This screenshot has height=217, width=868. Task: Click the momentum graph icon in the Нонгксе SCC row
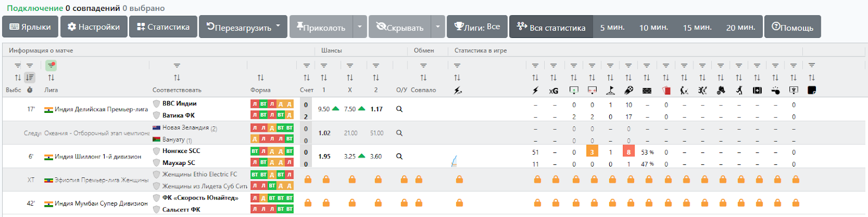[x=454, y=161]
